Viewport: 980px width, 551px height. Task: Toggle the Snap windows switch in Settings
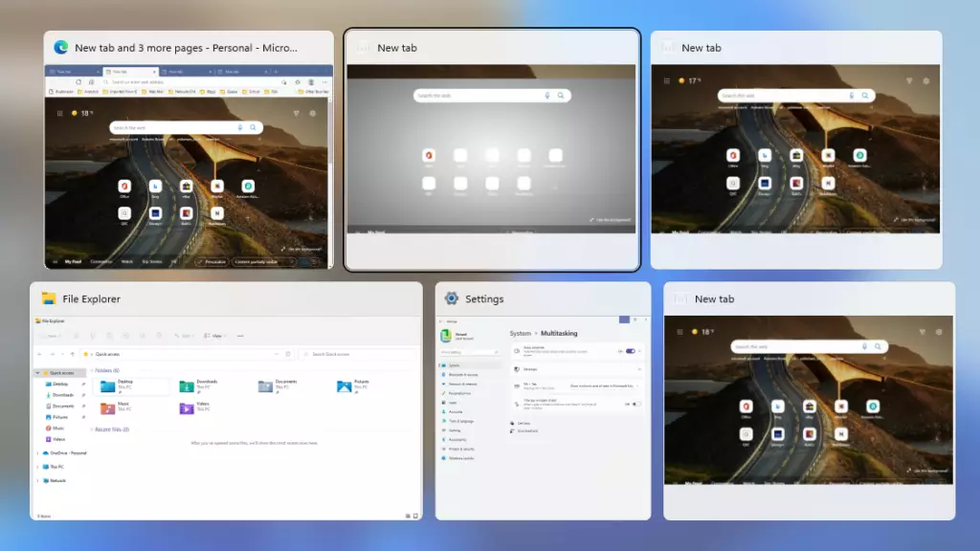[x=630, y=351]
